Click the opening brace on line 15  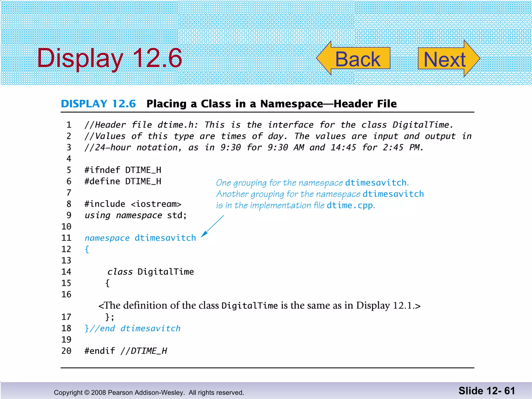[x=108, y=283]
